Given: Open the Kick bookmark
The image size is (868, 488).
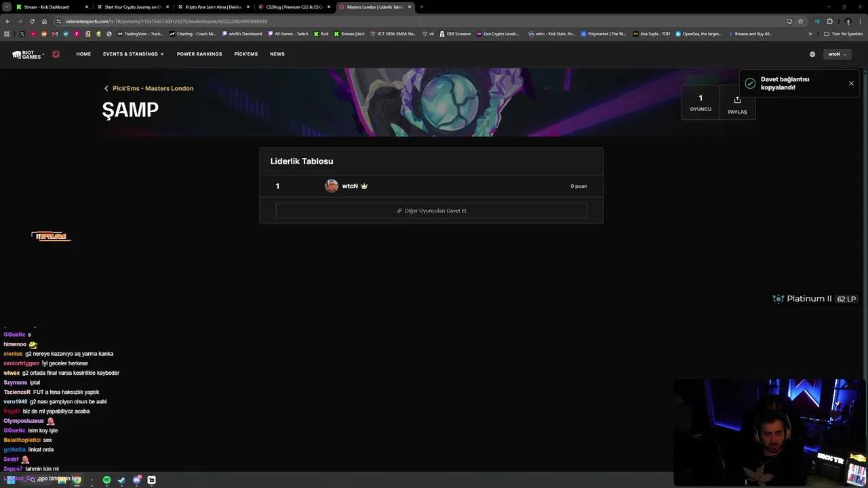Looking at the screenshot, I should (x=321, y=34).
